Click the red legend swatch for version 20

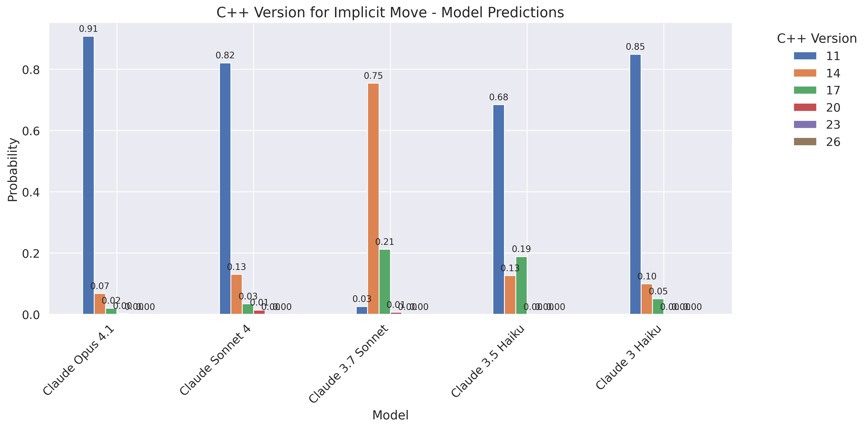point(805,108)
